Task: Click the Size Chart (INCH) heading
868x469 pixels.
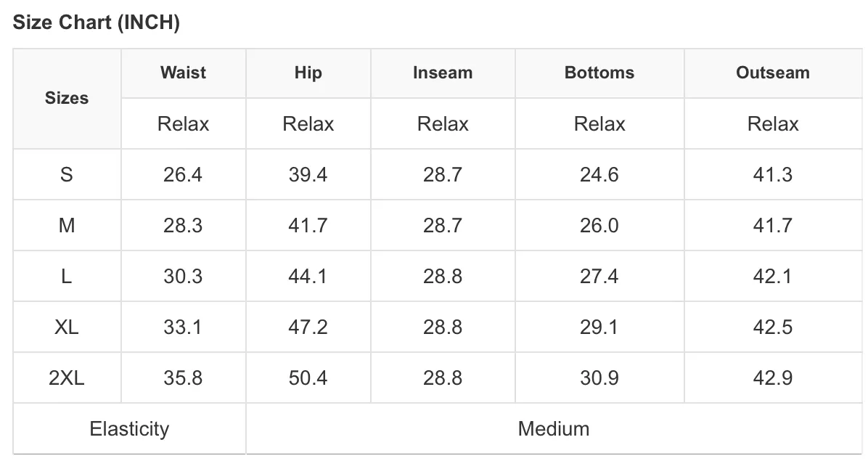Action: point(97,23)
